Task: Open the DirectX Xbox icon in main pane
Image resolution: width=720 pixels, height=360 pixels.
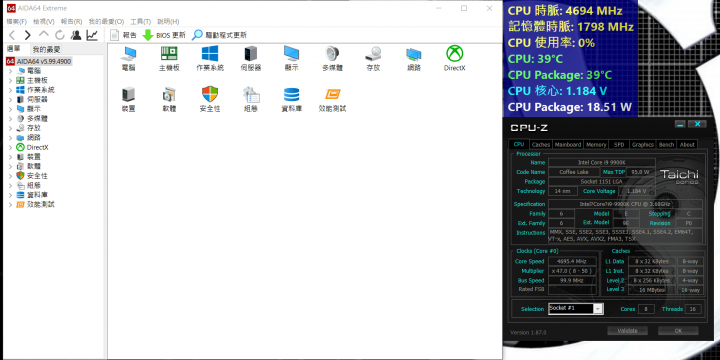Action: coord(455,54)
